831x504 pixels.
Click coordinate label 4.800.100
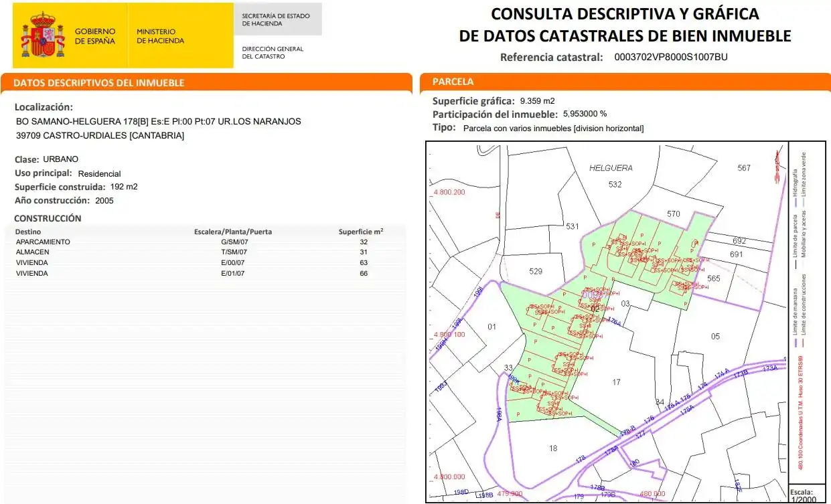(449, 334)
